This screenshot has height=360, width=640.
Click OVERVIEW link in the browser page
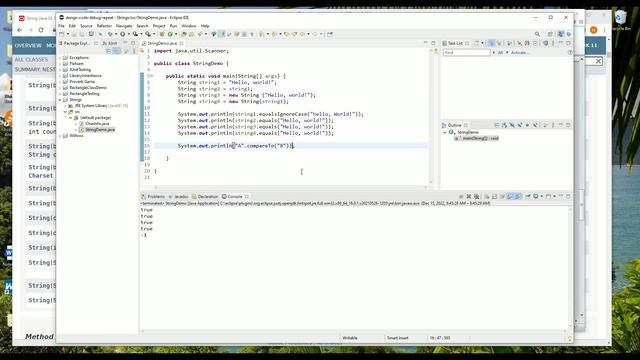[28, 45]
